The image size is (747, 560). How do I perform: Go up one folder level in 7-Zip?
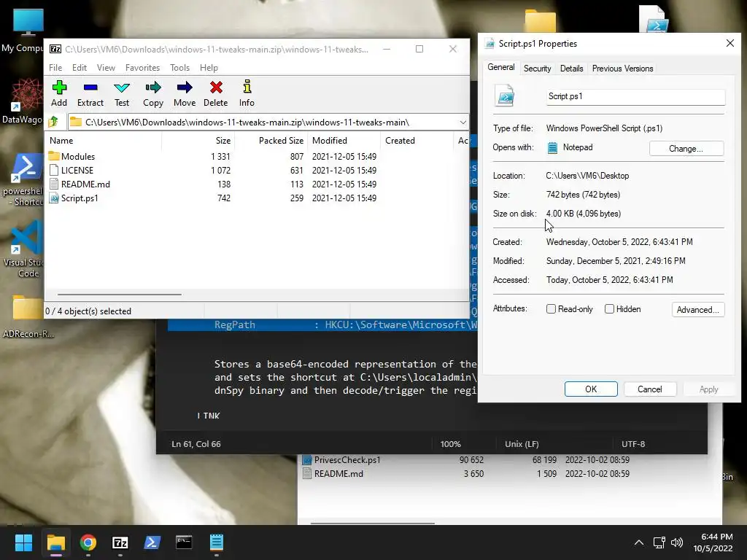(x=53, y=122)
